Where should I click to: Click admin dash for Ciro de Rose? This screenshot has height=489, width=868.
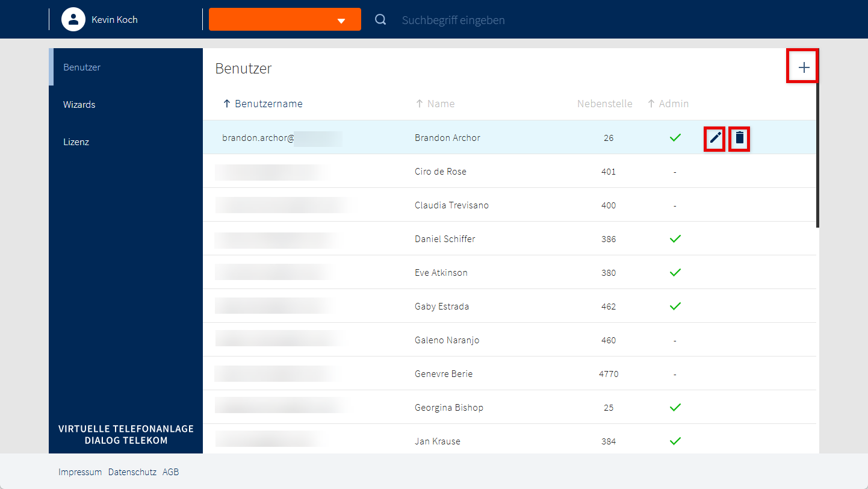[675, 172]
